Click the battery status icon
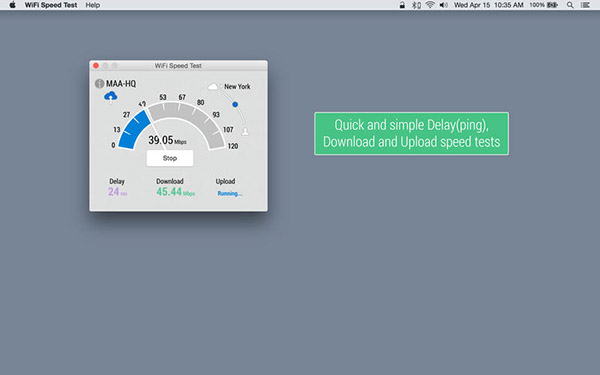Viewport: 600px width, 375px height. 552,5
